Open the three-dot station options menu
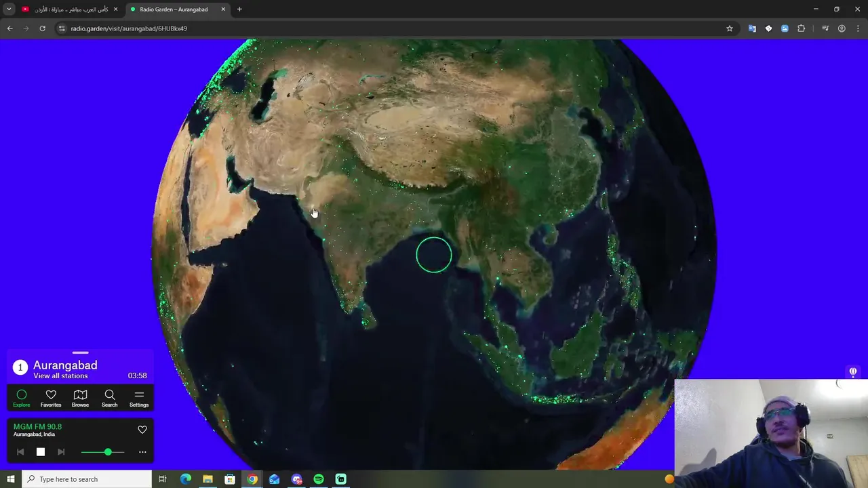The width and height of the screenshot is (868, 488). point(142,452)
